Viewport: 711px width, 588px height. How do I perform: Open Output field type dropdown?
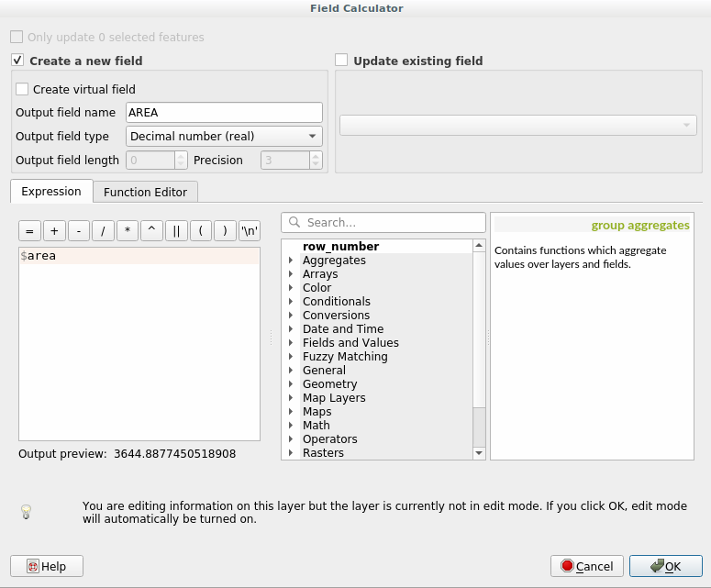(224, 136)
